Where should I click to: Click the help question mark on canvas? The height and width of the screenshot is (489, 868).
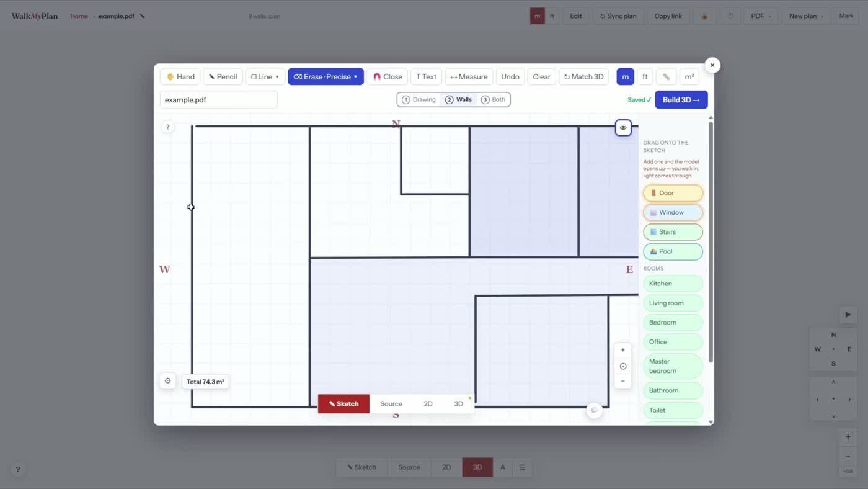[167, 127]
